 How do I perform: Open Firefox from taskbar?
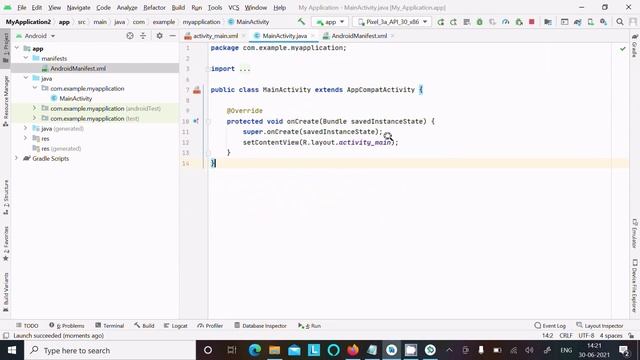353,350
